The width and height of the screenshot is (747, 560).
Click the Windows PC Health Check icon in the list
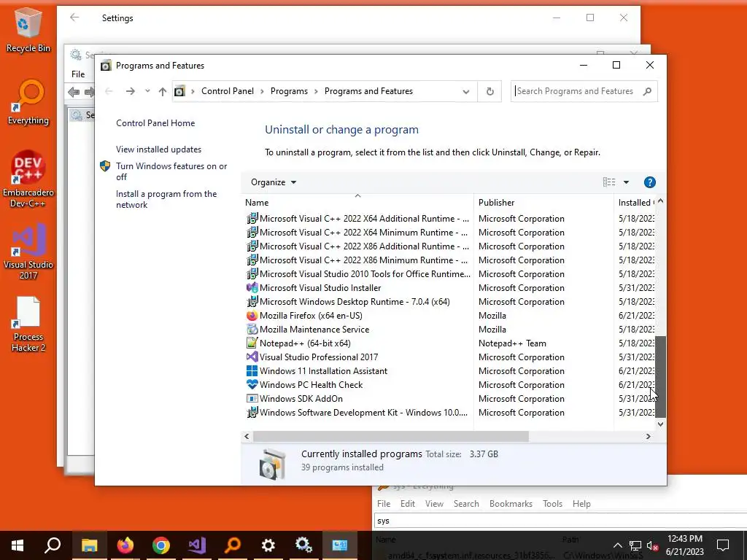pyautogui.click(x=252, y=385)
